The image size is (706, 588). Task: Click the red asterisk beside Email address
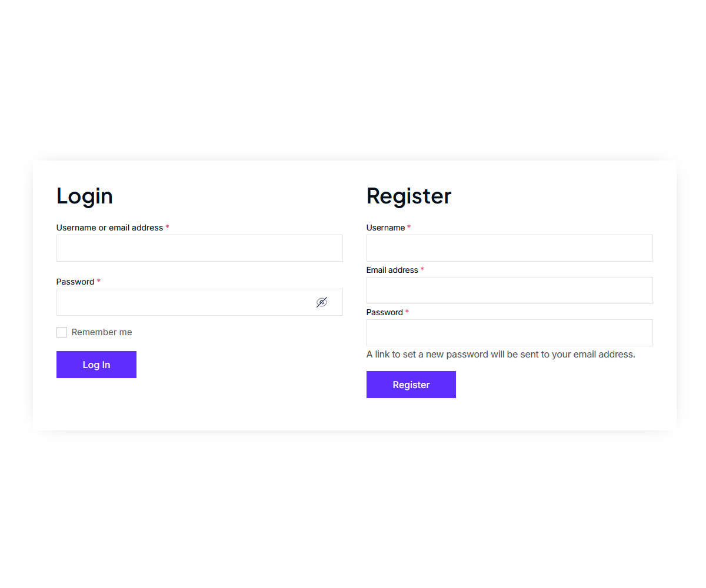[x=422, y=269]
